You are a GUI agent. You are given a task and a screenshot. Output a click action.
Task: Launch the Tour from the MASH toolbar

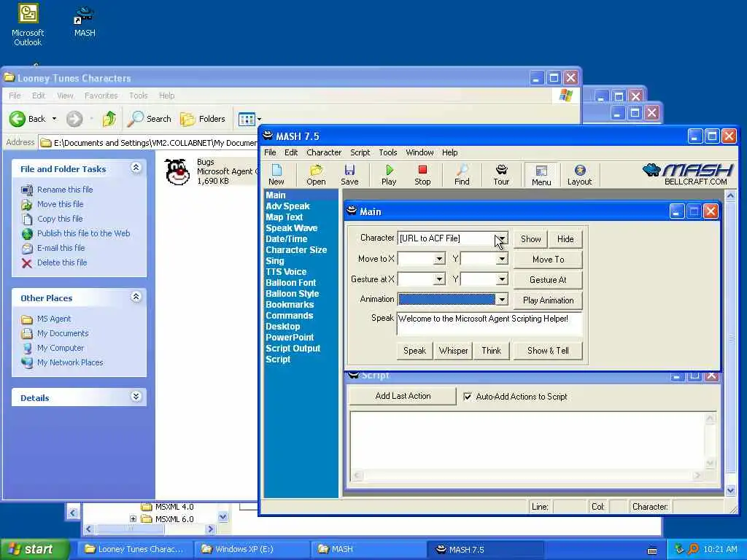[501, 175]
